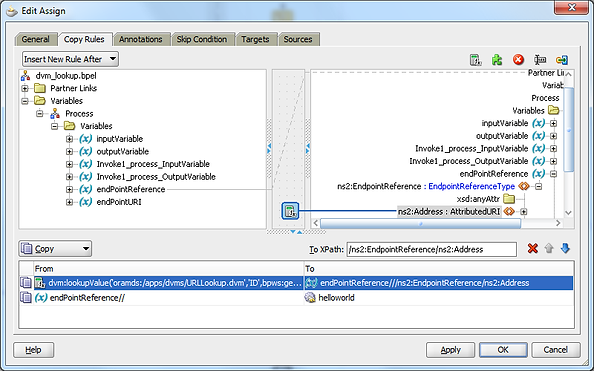
Task: Click the Apply button
Action: tap(450, 350)
